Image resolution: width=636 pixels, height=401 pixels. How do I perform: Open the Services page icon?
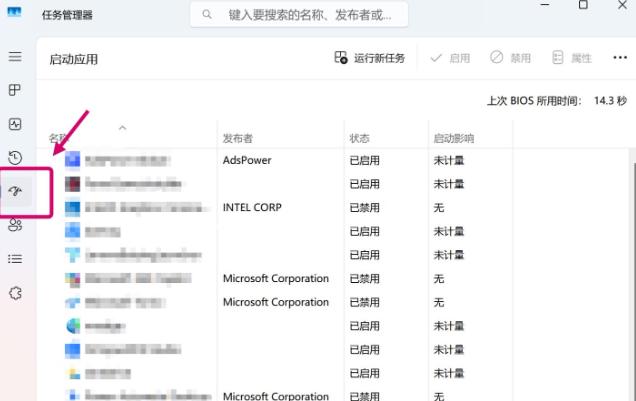point(15,293)
